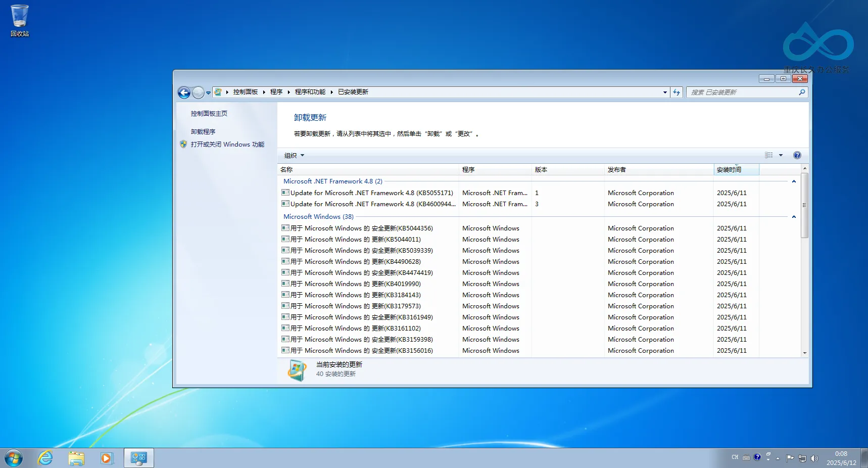Open 卸载程序 link in sidebar

(203, 132)
